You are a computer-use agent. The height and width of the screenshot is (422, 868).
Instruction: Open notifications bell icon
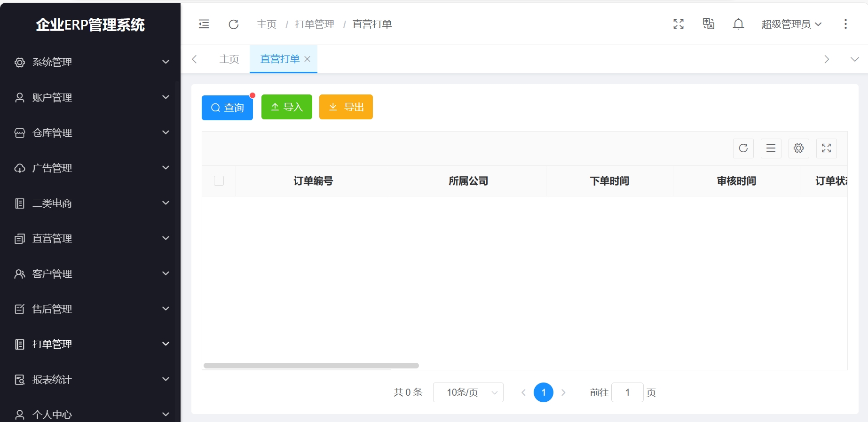point(739,24)
